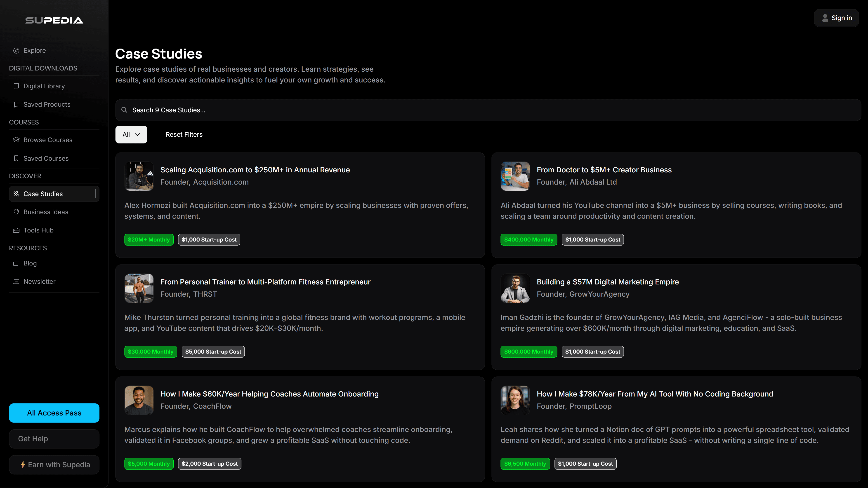Open the Blog link in sidebar
Screen dimensions: 868x488
(54, 263)
